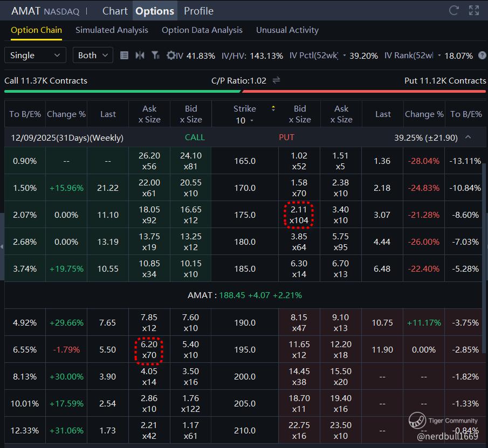The image size is (488, 448).
Task: Click the straddle view icon next to list
Action: (x=140, y=55)
